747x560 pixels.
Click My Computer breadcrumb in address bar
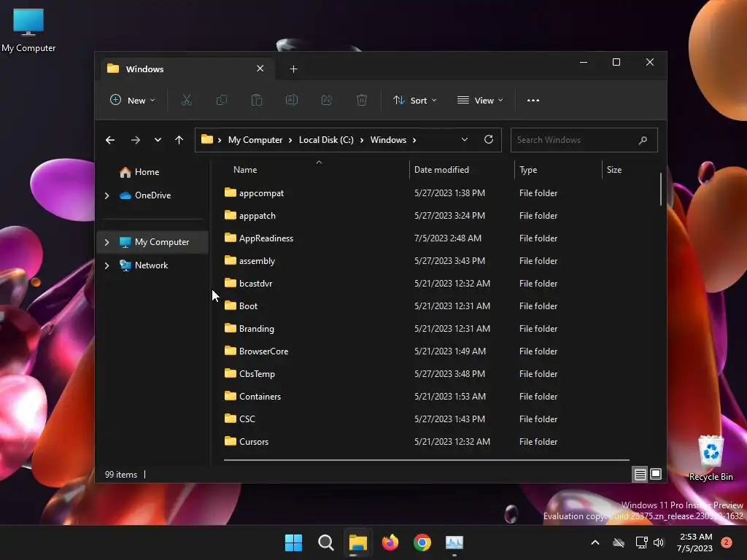255,140
